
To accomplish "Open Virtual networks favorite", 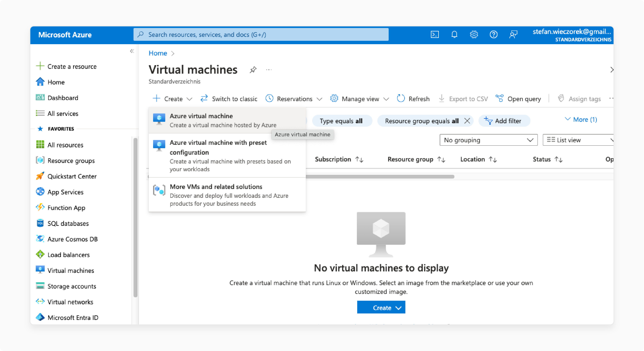I will tap(65, 302).
